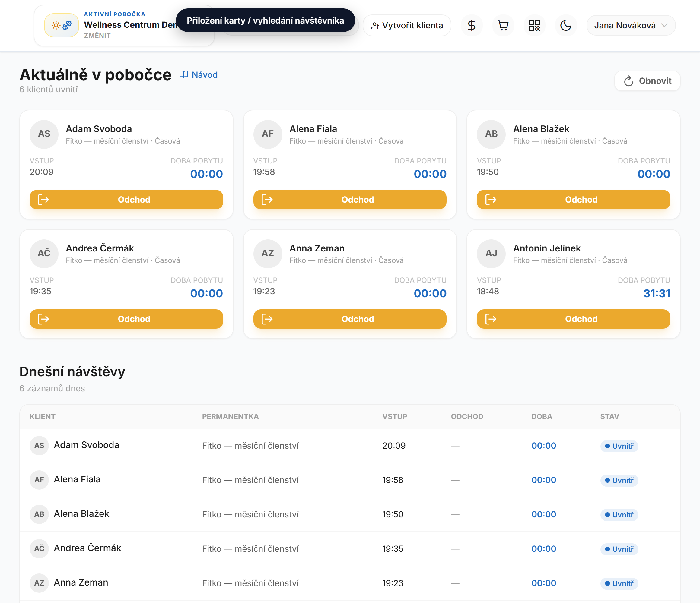Open the shopping cart icon
The height and width of the screenshot is (603, 700).
503,25
